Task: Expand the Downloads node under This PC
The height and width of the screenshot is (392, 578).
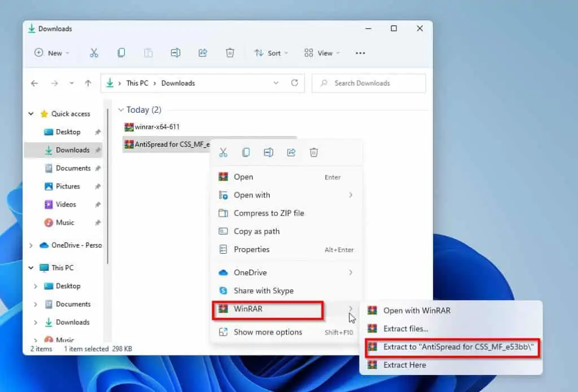Action: coord(36,323)
